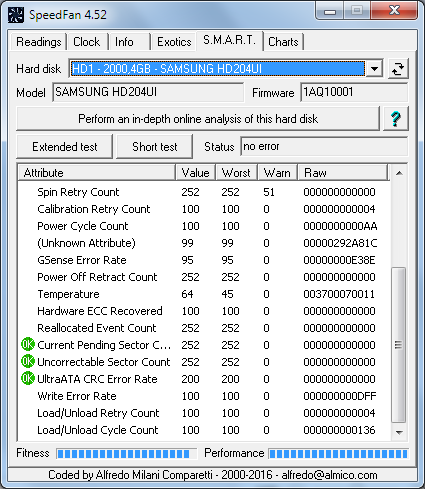Select the Write Error Rate row
Viewport: 425px width, 489px height.
coord(204,396)
